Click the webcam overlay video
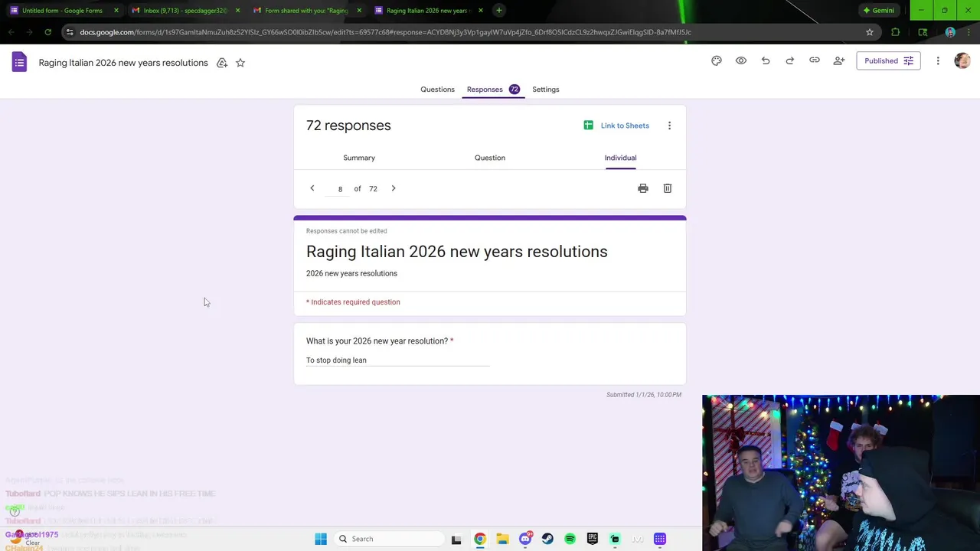The width and height of the screenshot is (980, 551). pos(841,473)
